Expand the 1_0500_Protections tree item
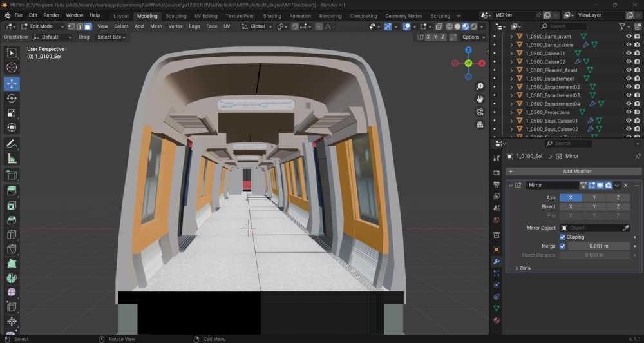 tap(511, 112)
